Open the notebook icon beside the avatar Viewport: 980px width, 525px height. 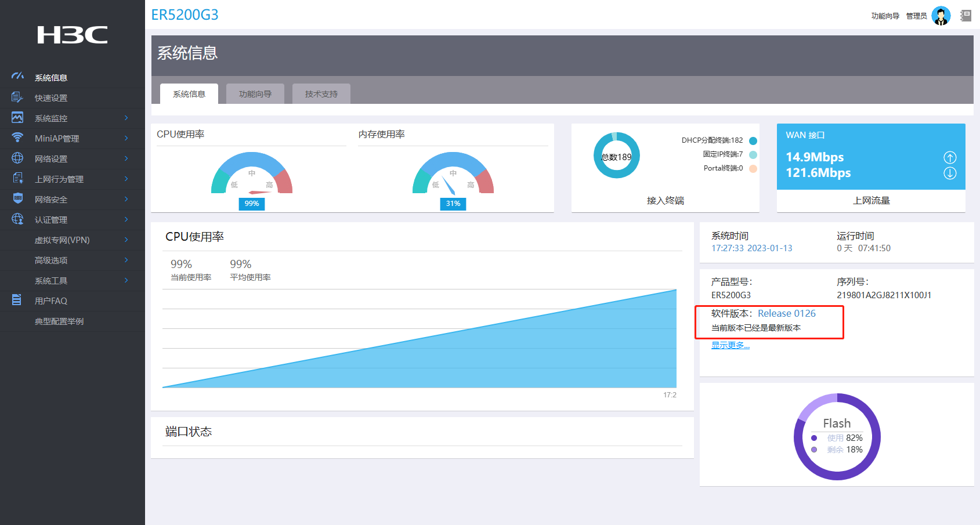click(x=966, y=16)
